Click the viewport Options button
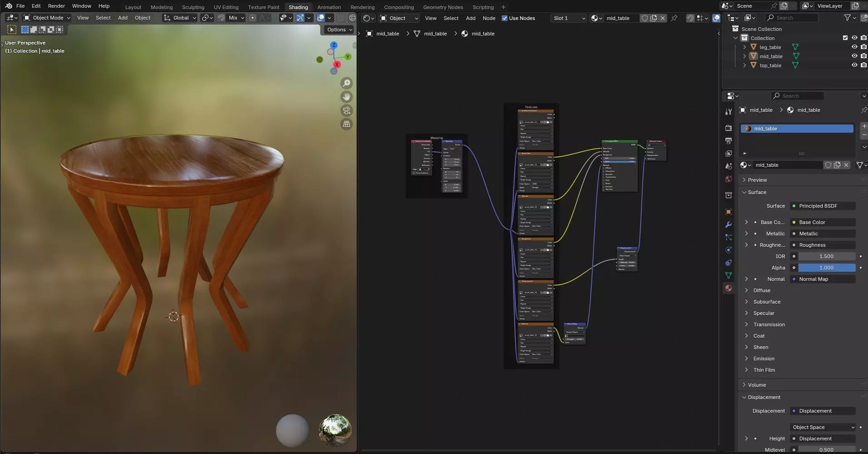This screenshot has width=868, height=454. tap(339, 30)
